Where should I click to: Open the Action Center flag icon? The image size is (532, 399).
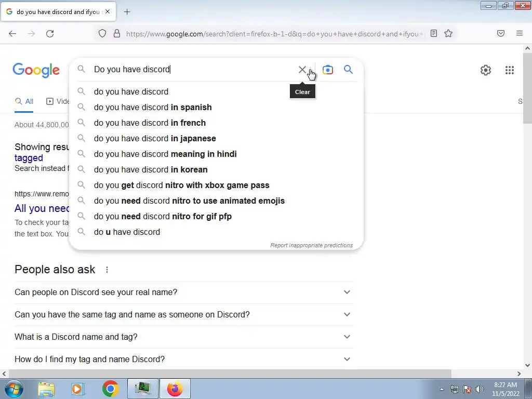click(467, 389)
